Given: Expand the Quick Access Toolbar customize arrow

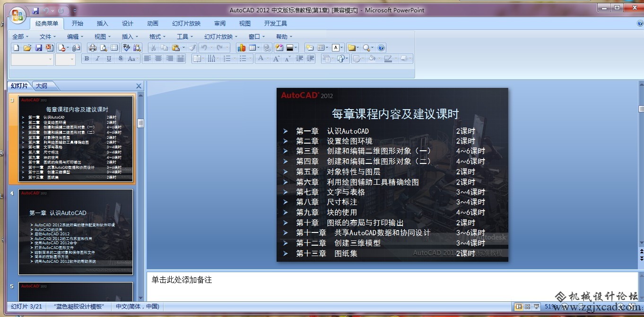Looking at the screenshot, I should [75, 10].
